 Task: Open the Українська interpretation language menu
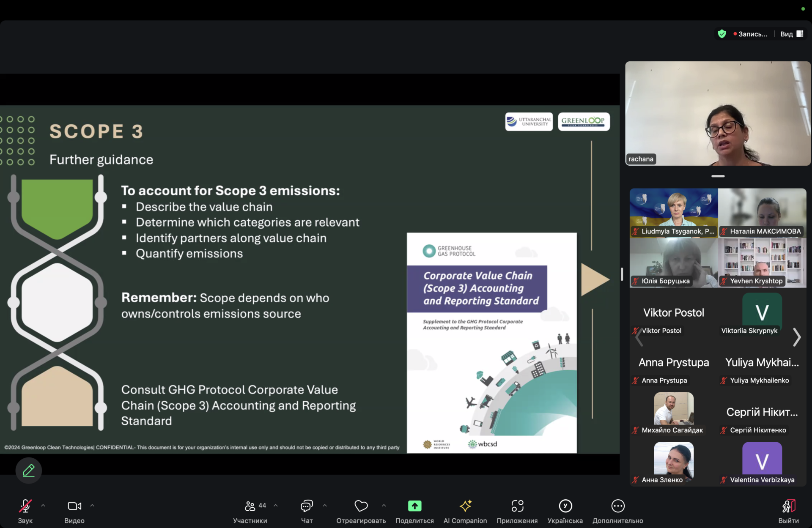point(565,506)
